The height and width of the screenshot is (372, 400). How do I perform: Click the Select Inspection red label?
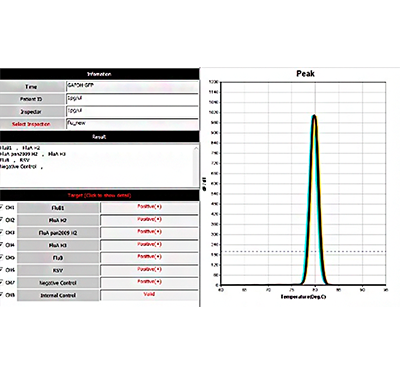pos(31,124)
